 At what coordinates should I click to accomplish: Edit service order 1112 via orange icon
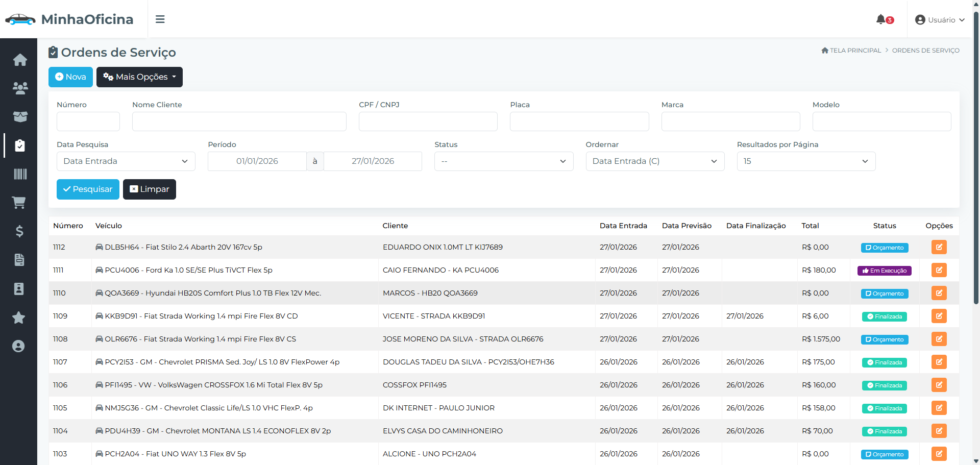pyautogui.click(x=939, y=247)
